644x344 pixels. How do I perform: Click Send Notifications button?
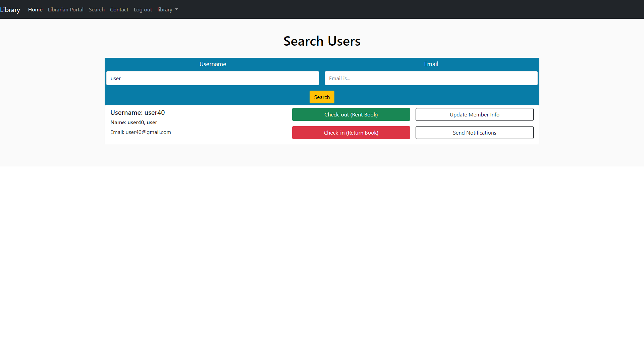[474, 132]
